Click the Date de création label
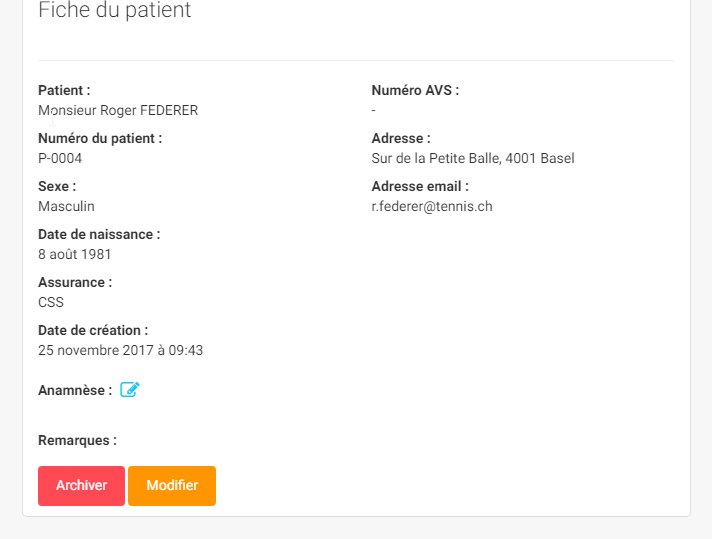Screen dimensions: 712x539 (93, 331)
